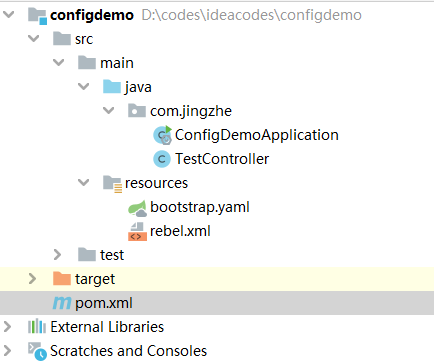The height and width of the screenshot is (363, 434).
Task: Click the resources folder icon
Action: 113,184
